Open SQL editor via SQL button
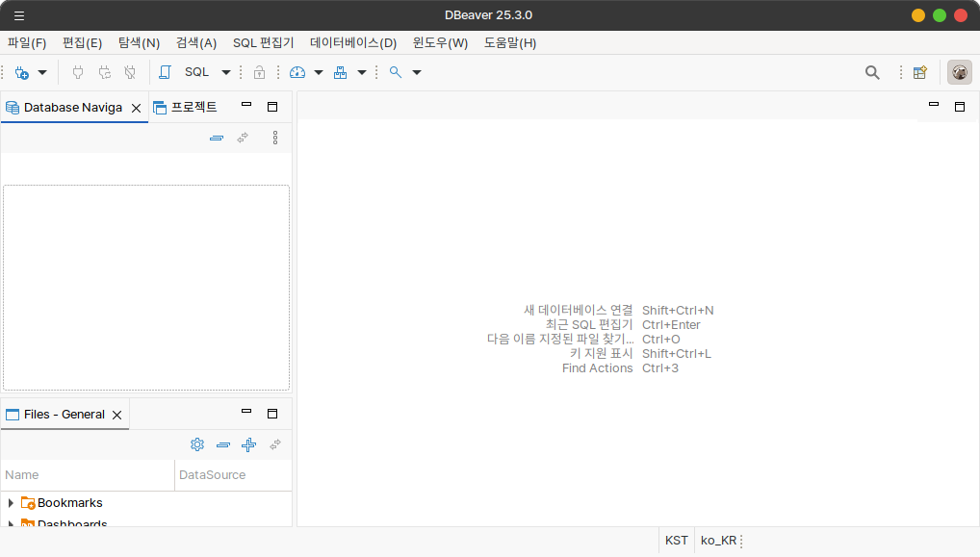The width and height of the screenshot is (980, 557). (197, 72)
